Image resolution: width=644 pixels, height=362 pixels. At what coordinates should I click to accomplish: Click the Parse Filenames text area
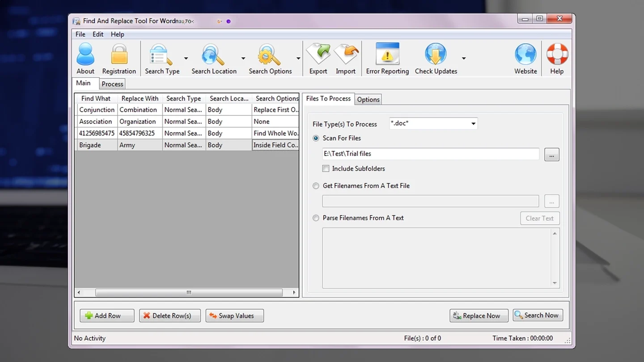click(x=436, y=258)
